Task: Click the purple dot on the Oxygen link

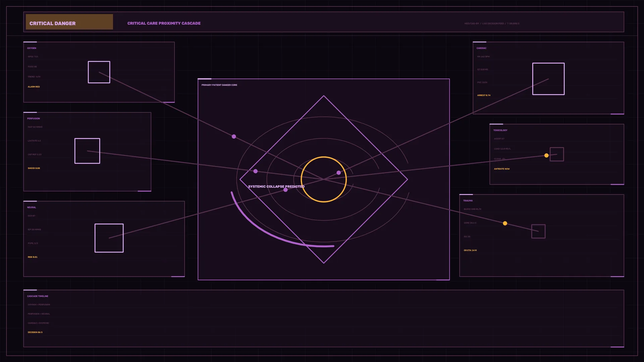Action: (x=234, y=136)
